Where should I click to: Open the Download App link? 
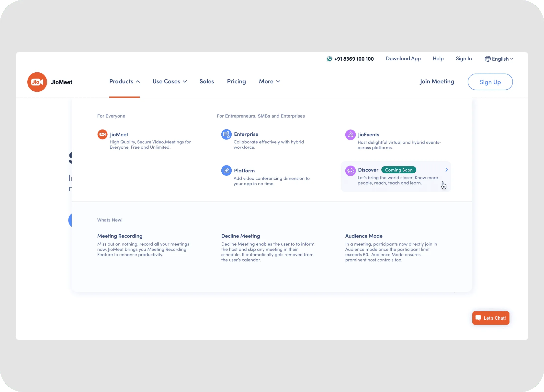(x=403, y=59)
